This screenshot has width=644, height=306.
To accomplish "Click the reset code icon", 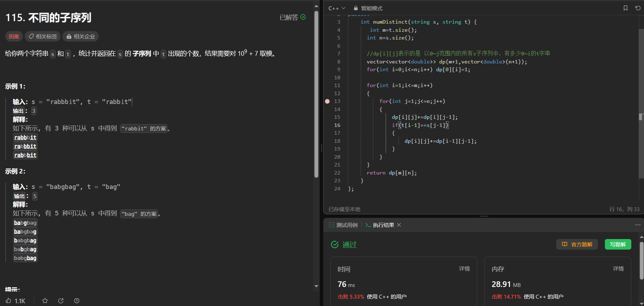I will tap(638, 8).
